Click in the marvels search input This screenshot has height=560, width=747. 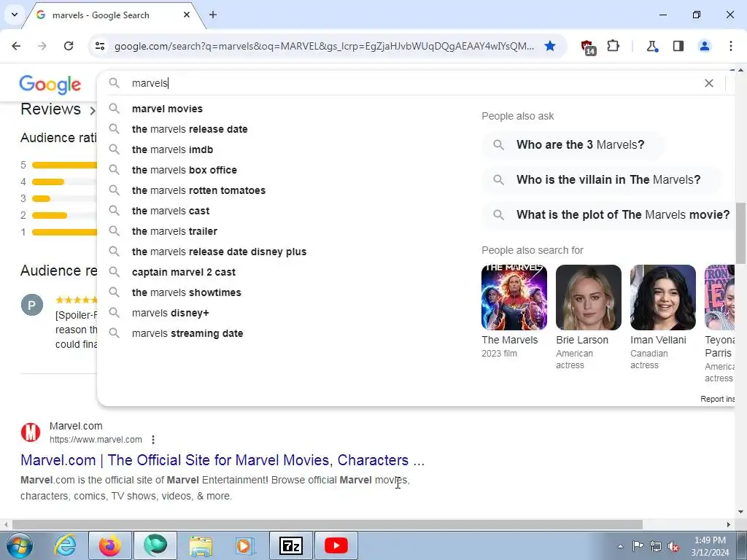pyautogui.click(x=414, y=83)
